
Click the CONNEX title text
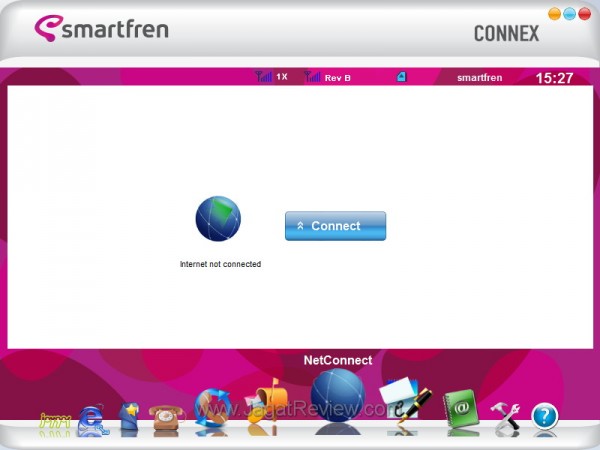click(507, 34)
